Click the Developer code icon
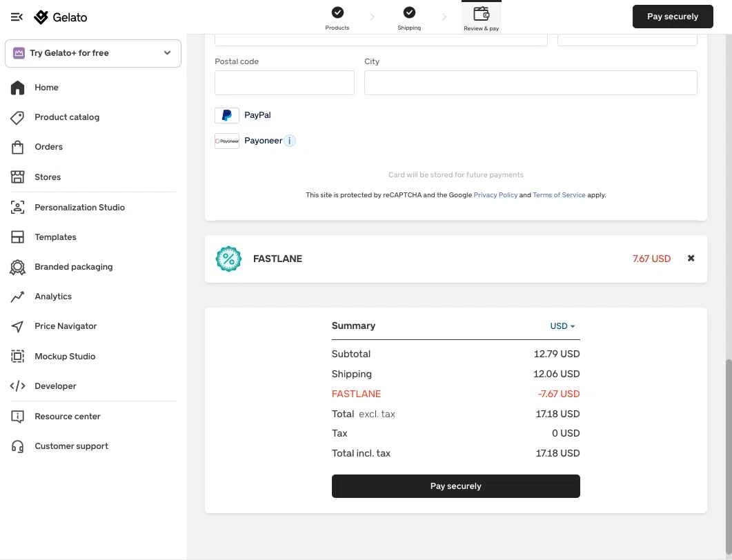The width and height of the screenshot is (732, 560). point(17,386)
